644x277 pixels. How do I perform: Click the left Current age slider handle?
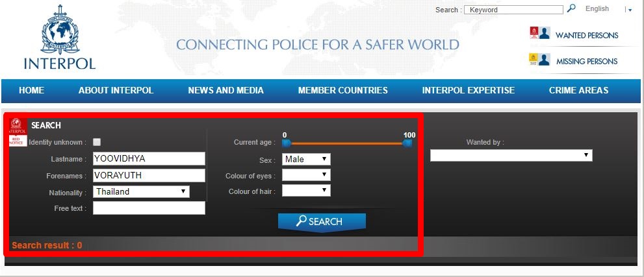(x=287, y=143)
